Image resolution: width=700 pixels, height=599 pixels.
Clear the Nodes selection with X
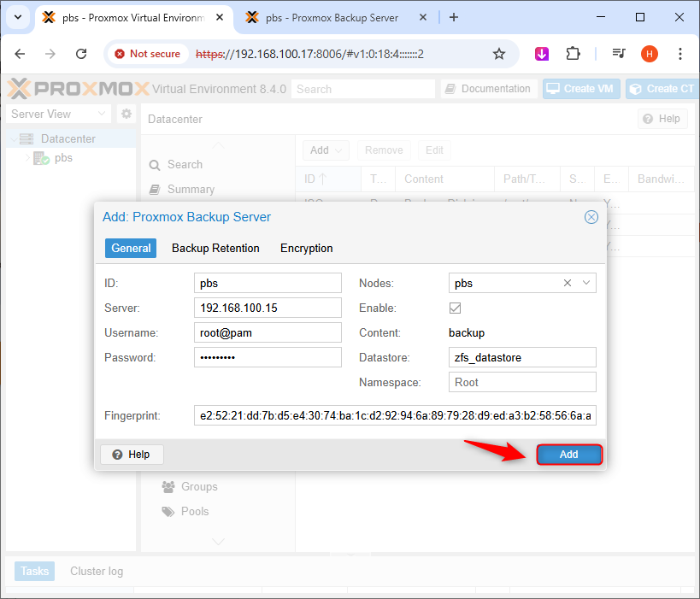pos(568,283)
